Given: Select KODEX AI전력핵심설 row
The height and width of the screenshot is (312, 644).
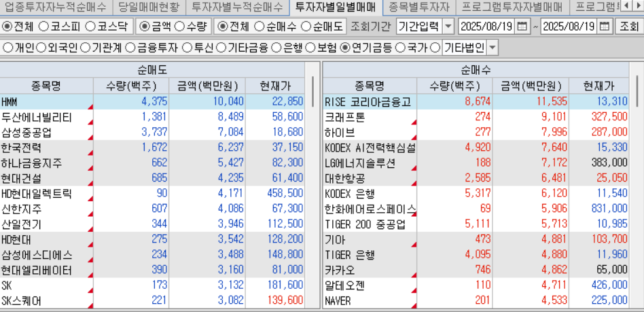Looking at the screenshot, I should 476,148.
